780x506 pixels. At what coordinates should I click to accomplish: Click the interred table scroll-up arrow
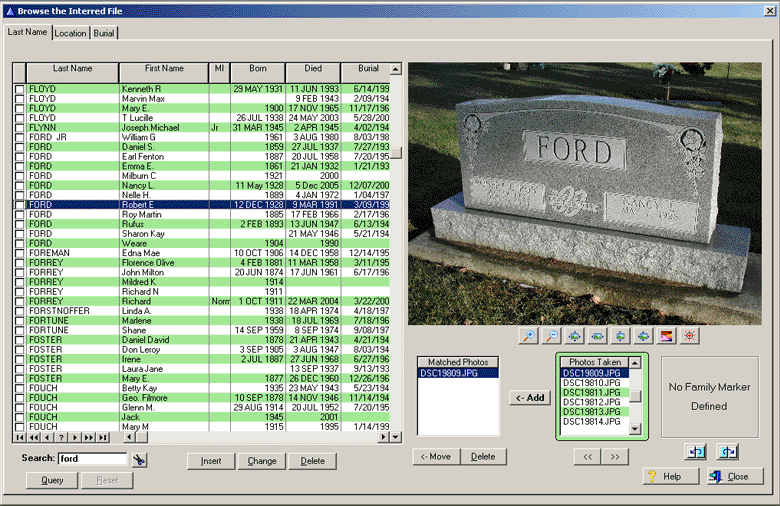(396, 71)
